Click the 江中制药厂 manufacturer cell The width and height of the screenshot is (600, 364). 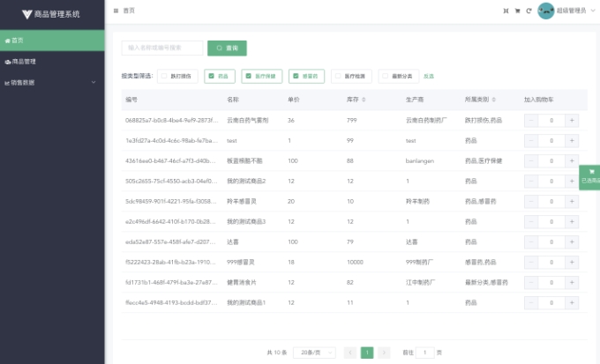click(x=420, y=283)
